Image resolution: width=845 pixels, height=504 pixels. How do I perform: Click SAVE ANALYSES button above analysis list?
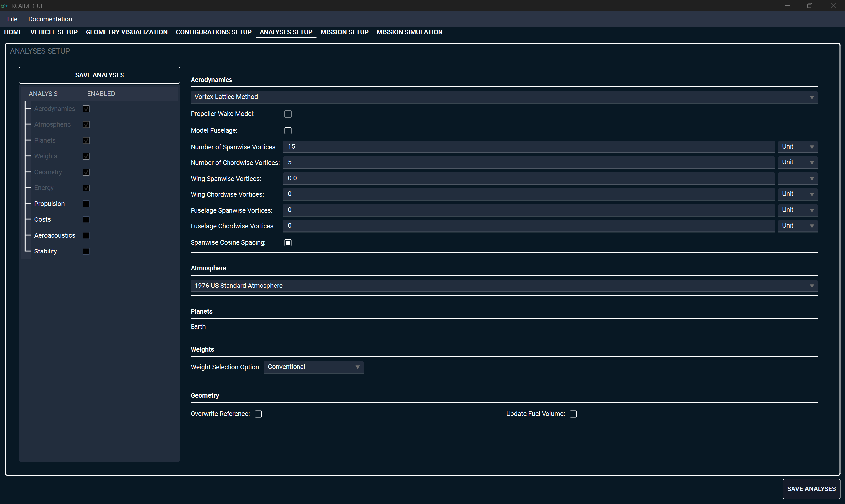click(99, 75)
